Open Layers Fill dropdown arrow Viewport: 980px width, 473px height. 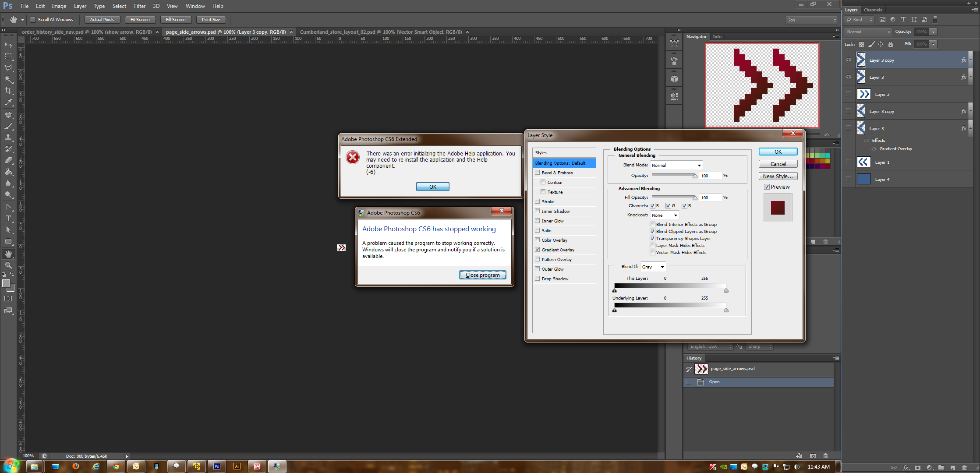click(934, 44)
